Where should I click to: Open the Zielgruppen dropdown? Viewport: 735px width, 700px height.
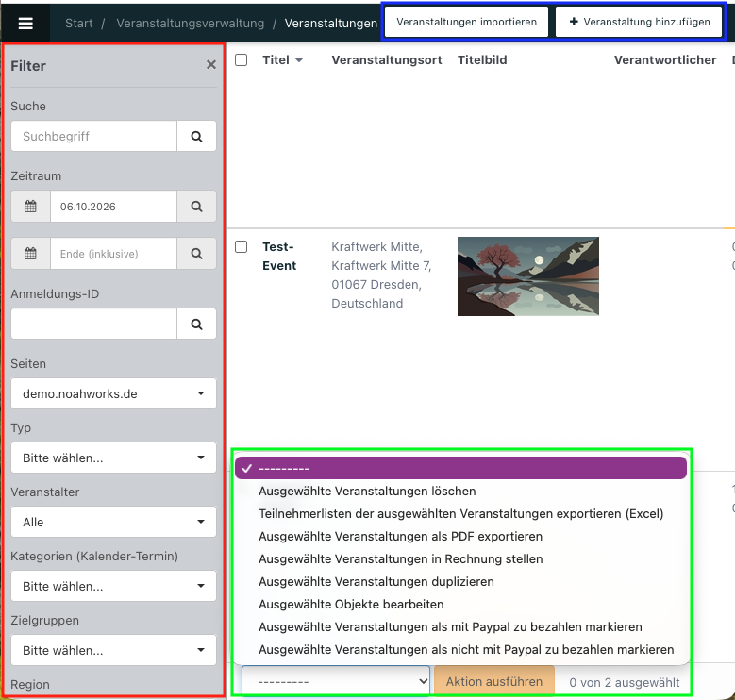[x=113, y=650]
